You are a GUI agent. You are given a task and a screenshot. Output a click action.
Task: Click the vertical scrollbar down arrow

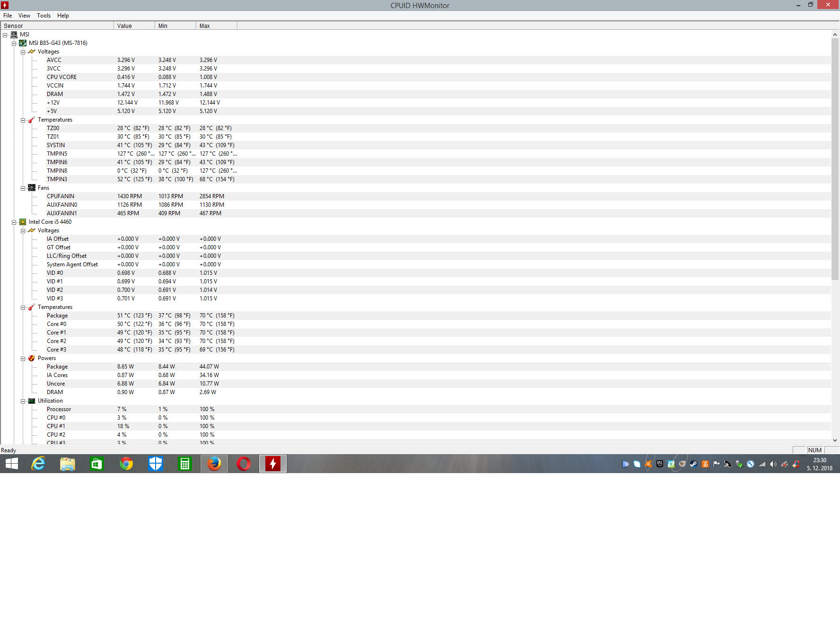click(835, 440)
